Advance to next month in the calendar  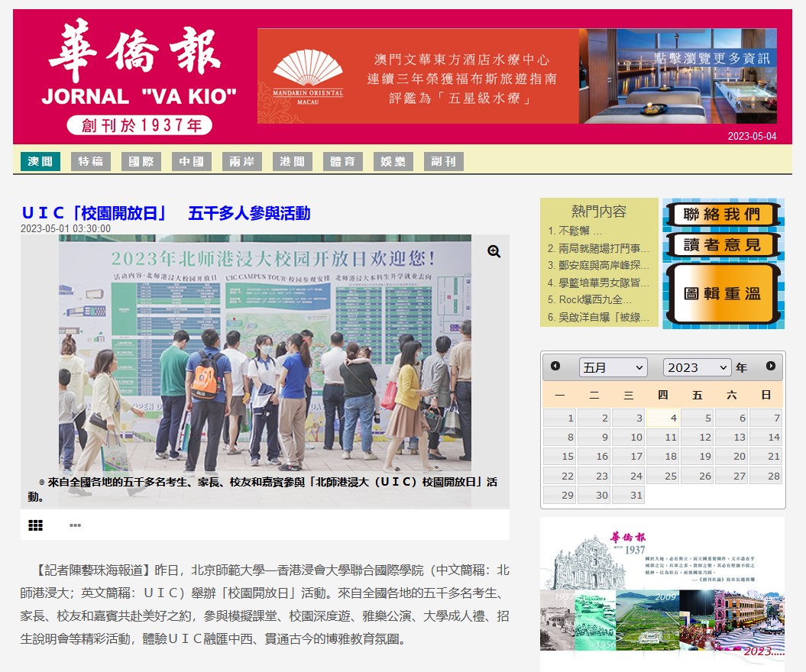coord(770,367)
